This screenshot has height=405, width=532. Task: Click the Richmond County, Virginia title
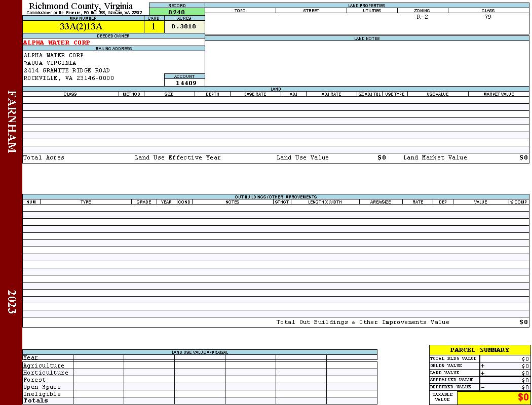click(81, 6)
